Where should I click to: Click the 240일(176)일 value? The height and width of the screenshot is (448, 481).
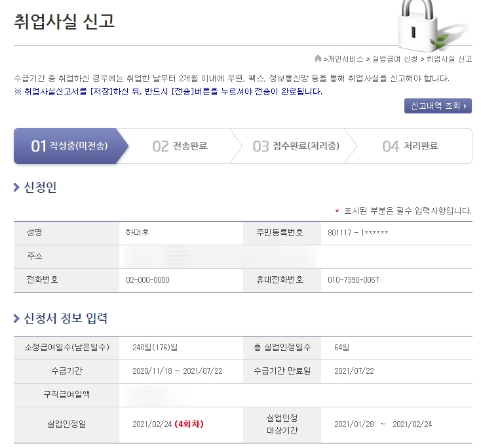(155, 348)
